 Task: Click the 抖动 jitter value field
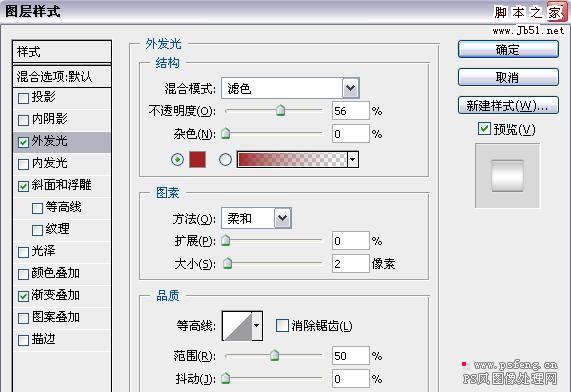coord(351,379)
